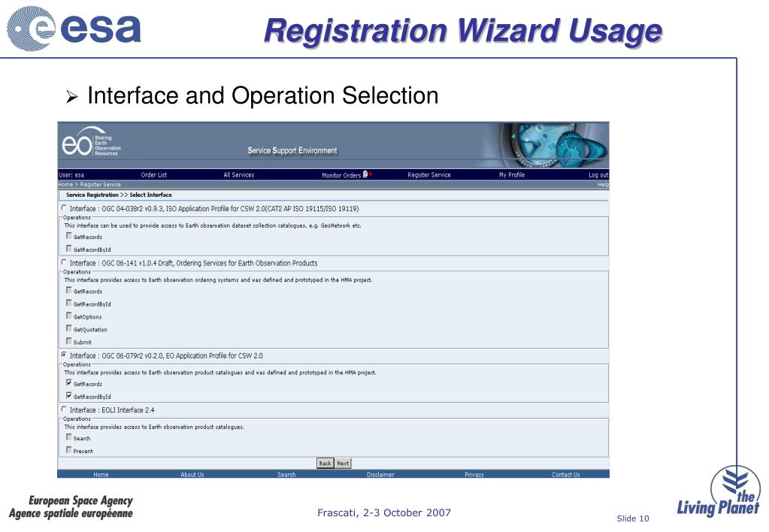The height and width of the screenshot is (532, 769).
Task: Click the EO Sharing Earth Observation Resources logo
Action: click(92, 143)
